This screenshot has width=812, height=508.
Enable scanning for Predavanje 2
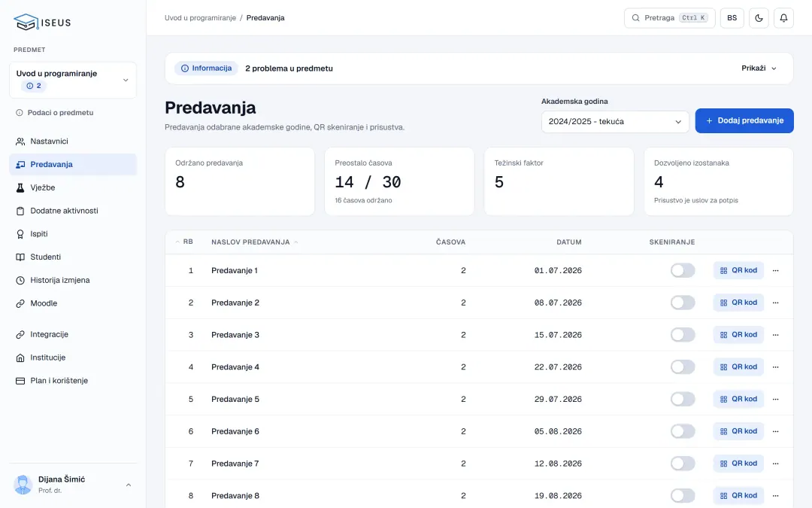point(683,303)
